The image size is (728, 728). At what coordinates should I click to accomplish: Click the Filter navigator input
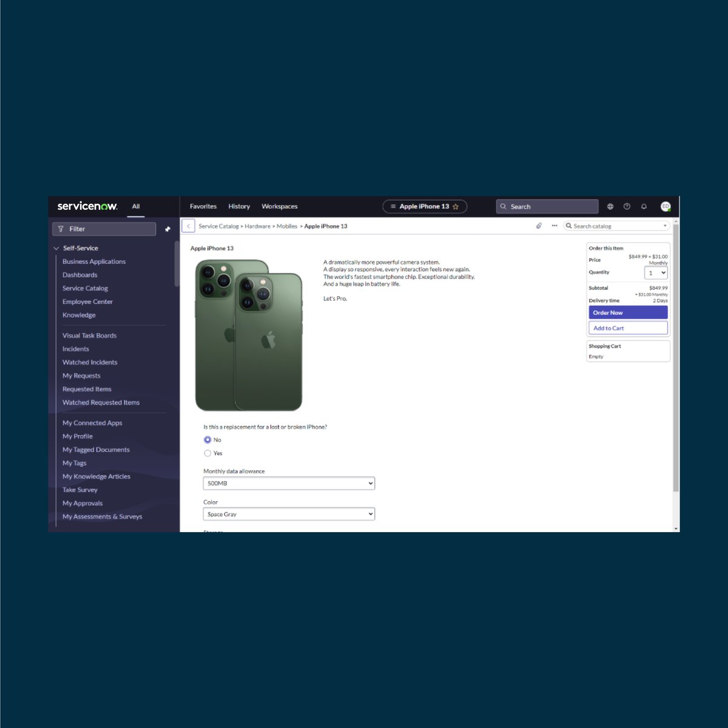click(x=104, y=229)
